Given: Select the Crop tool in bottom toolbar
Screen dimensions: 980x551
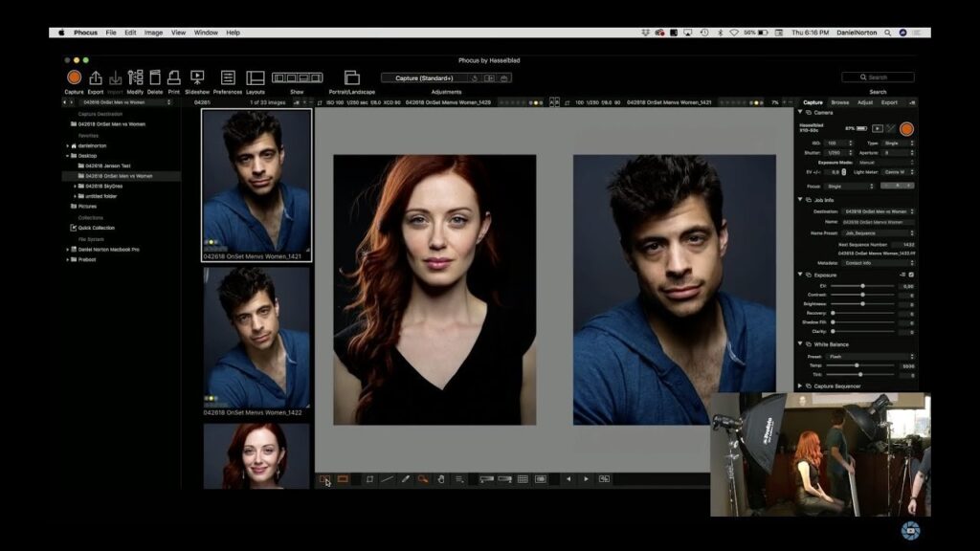Looking at the screenshot, I should pyautogui.click(x=369, y=479).
